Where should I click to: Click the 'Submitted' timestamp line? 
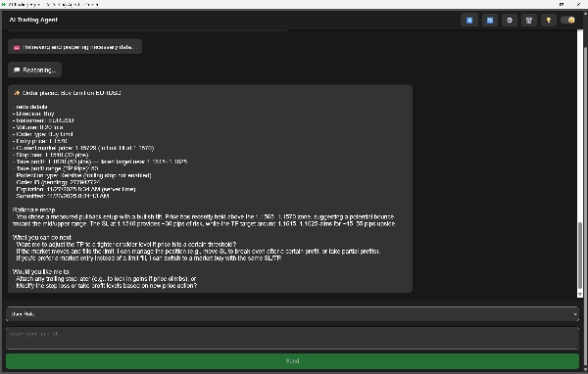click(x=61, y=196)
